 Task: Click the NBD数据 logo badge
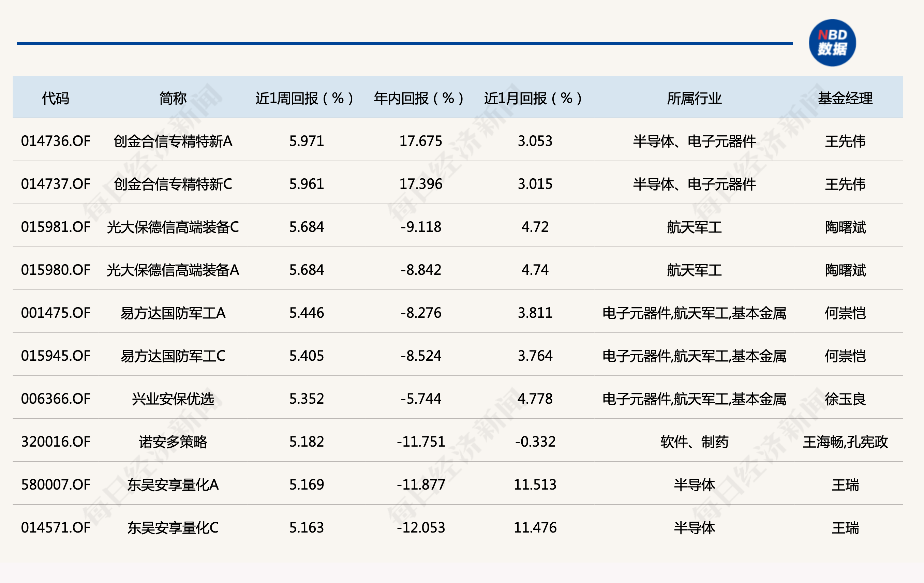coord(832,43)
